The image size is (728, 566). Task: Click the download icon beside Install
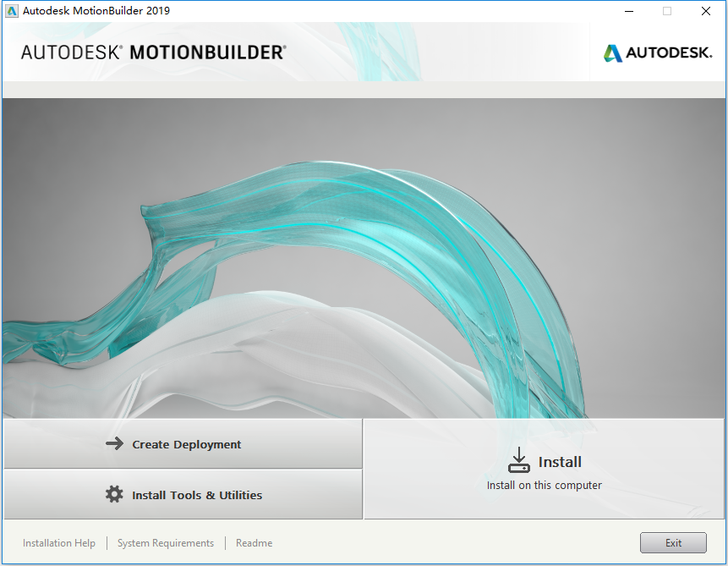518,460
